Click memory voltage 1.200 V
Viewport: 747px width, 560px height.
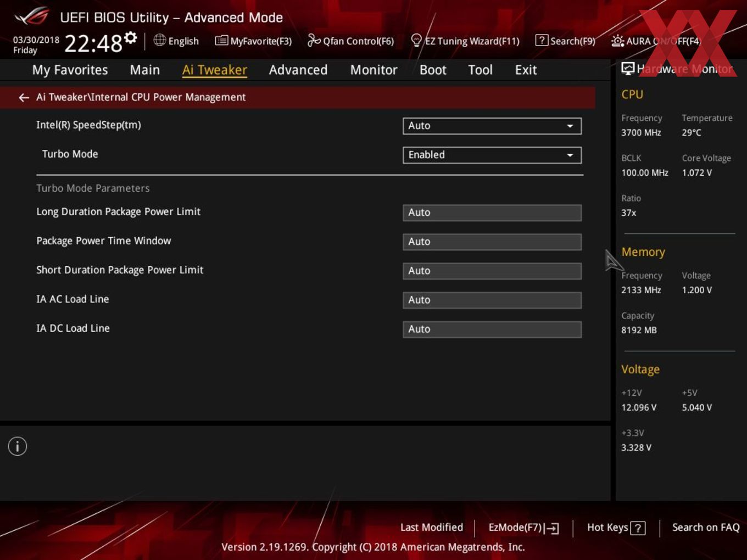(697, 290)
